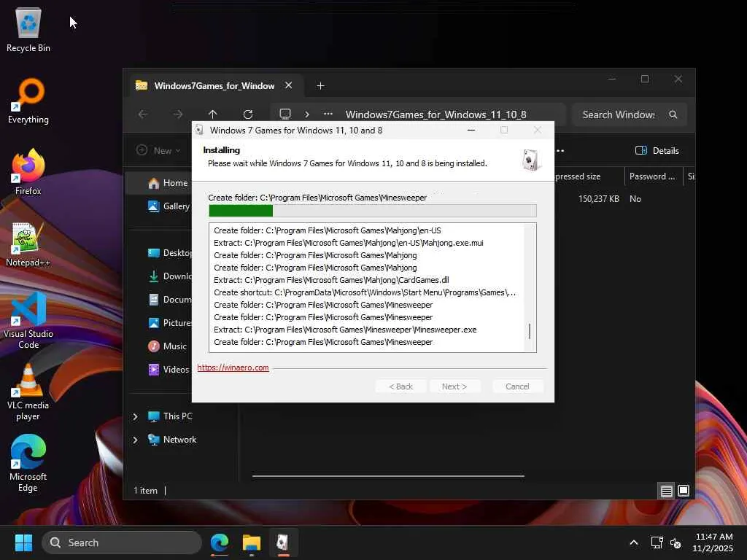Select the Minesweeper.exe extract log line

[345, 330]
